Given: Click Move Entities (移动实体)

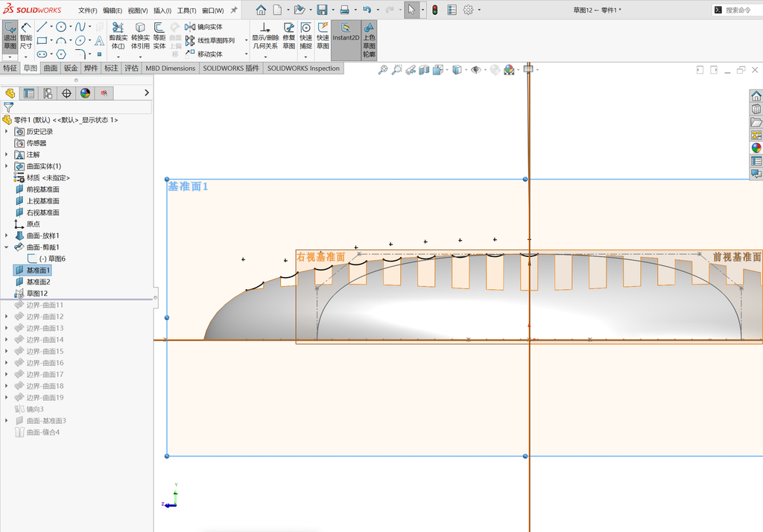Looking at the screenshot, I should coord(204,54).
